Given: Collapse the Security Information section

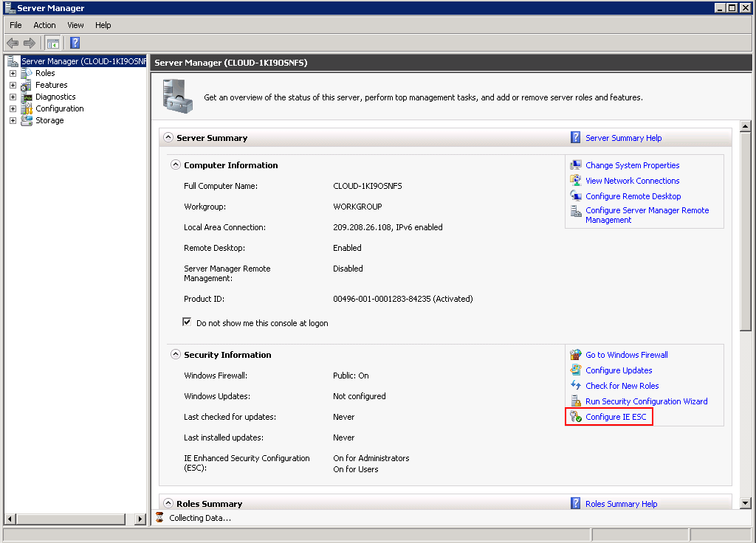Looking at the screenshot, I should [176, 354].
